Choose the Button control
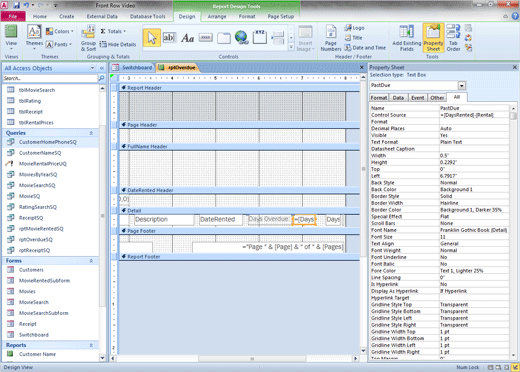Image resolution: width=520 pixels, height=372 pixels. (x=206, y=38)
